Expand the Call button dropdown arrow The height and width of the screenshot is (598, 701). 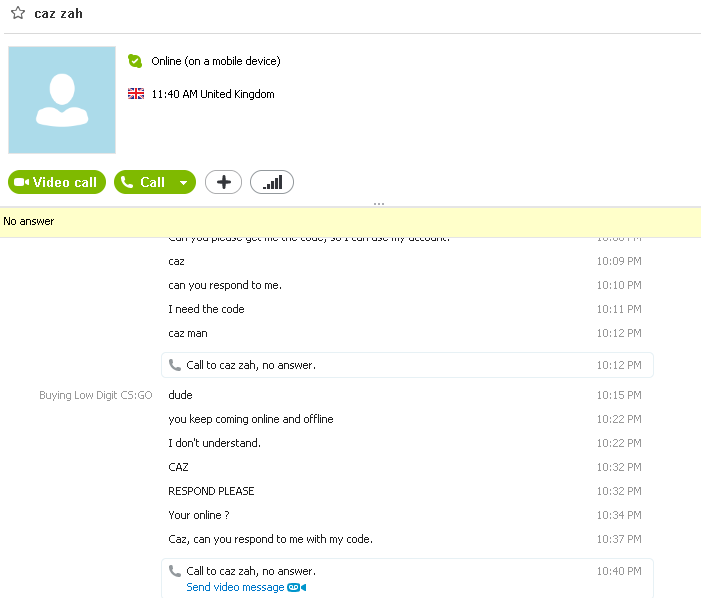[x=183, y=182]
